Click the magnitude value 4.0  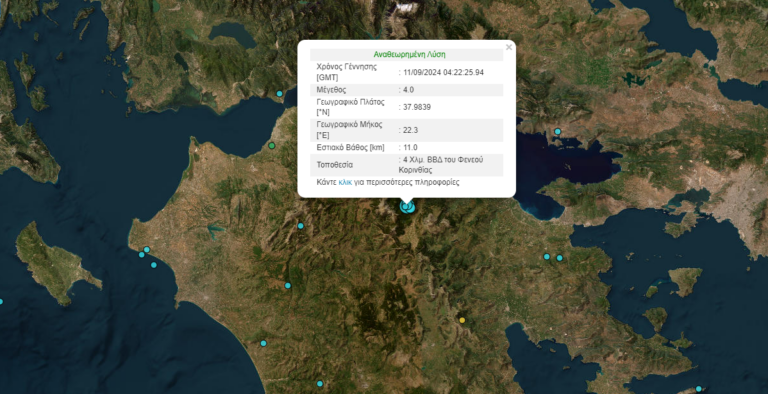(408, 90)
